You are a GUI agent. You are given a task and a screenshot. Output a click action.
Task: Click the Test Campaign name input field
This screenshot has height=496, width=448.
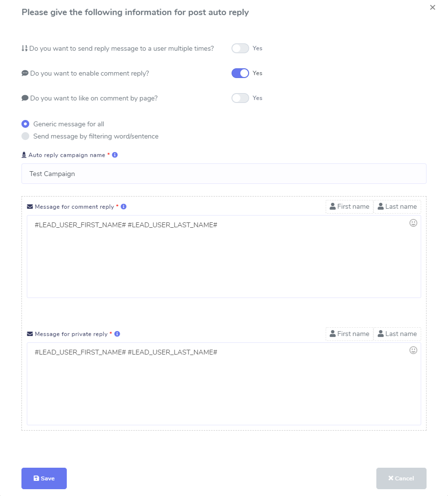click(223, 174)
